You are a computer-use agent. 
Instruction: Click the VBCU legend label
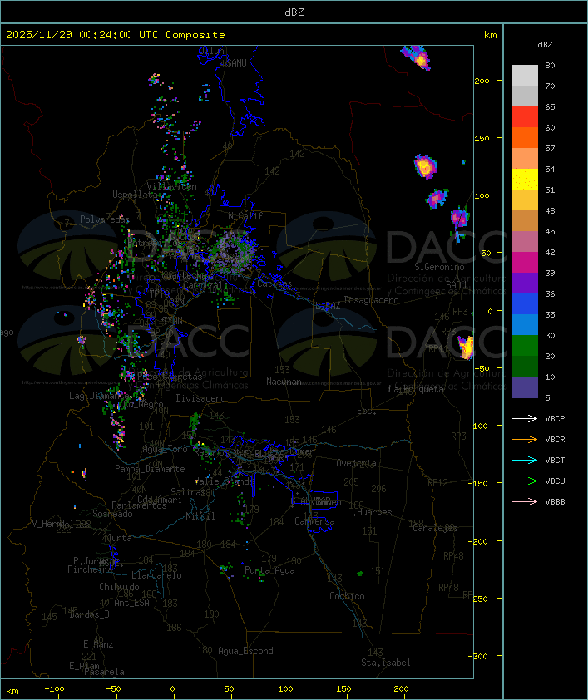tap(555, 481)
